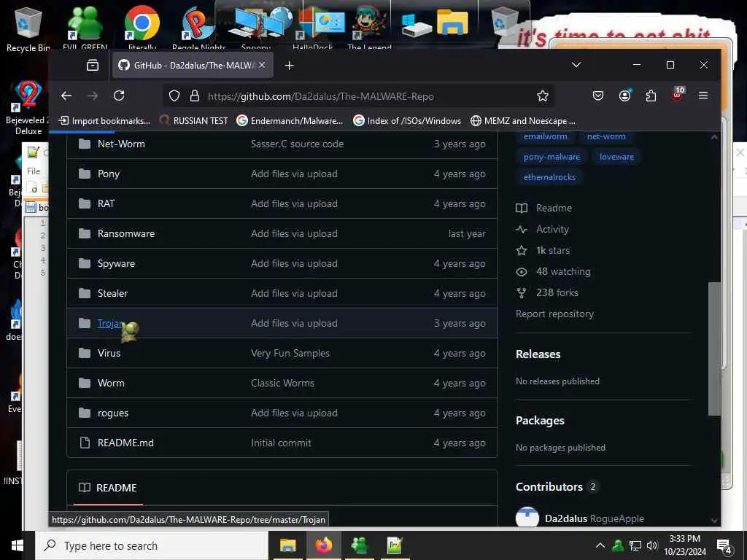The width and height of the screenshot is (747, 560).
Task: Click the net-worm topic tag
Action: [606, 136]
